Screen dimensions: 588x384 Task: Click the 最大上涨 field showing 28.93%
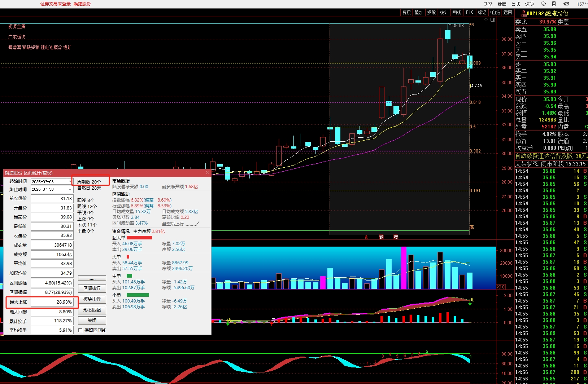click(x=52, y=302)
